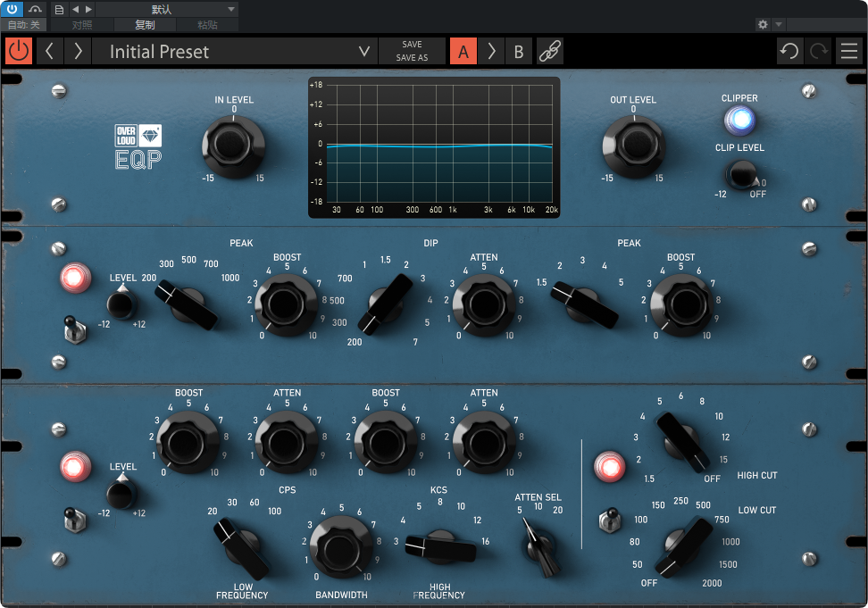The image size is (868, 608).
Task: Redo the last undone change
Action: tap(819, 52)
